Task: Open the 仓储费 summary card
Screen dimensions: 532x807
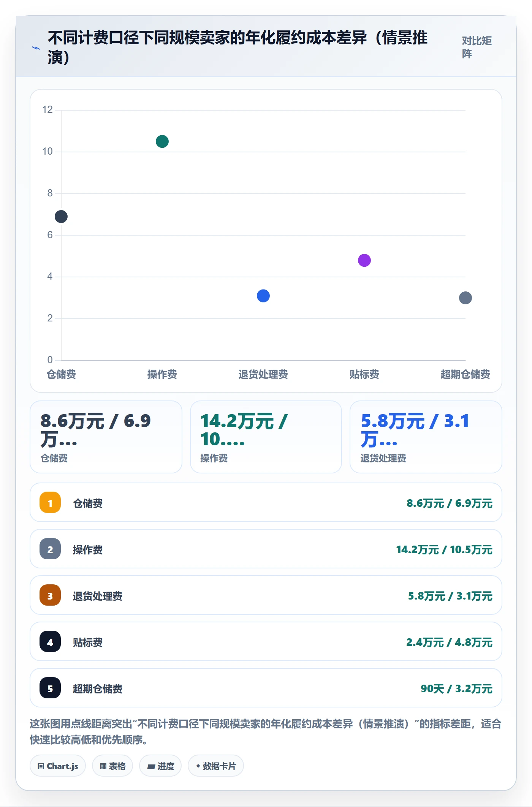Action: (x=106, y=437)
